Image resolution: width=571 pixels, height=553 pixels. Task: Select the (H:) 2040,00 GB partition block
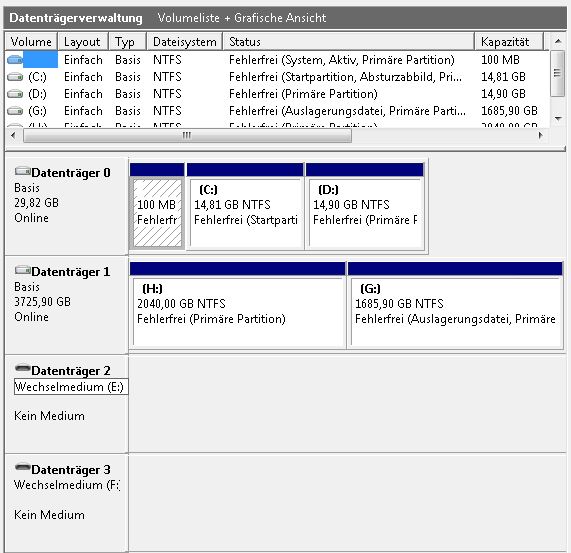coord(238,305)
